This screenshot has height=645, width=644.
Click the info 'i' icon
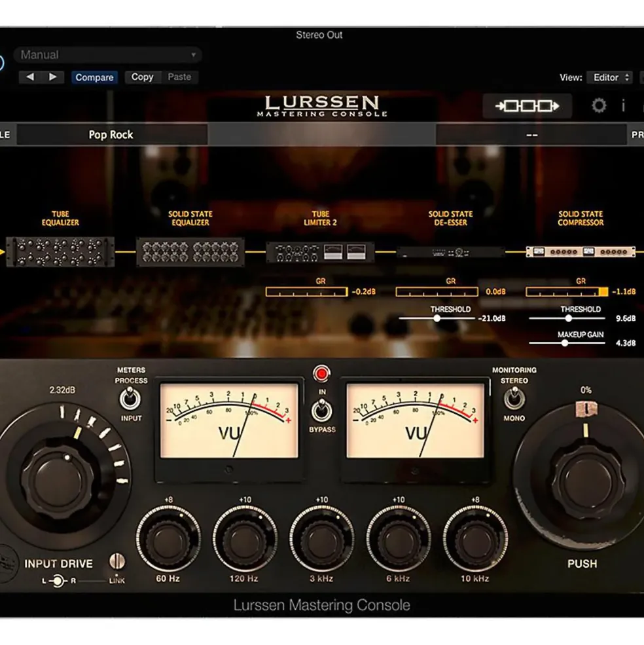click(624, 105)
